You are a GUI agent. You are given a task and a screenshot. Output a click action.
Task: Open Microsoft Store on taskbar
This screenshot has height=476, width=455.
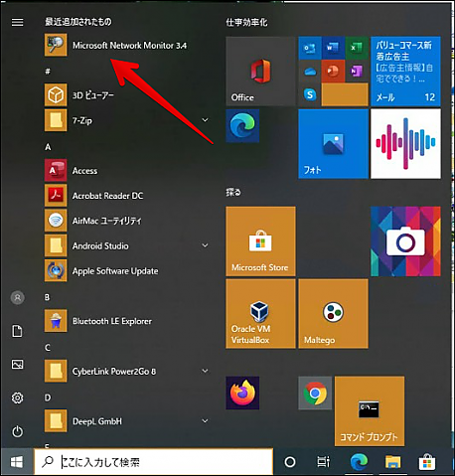[x=427, y=462]
